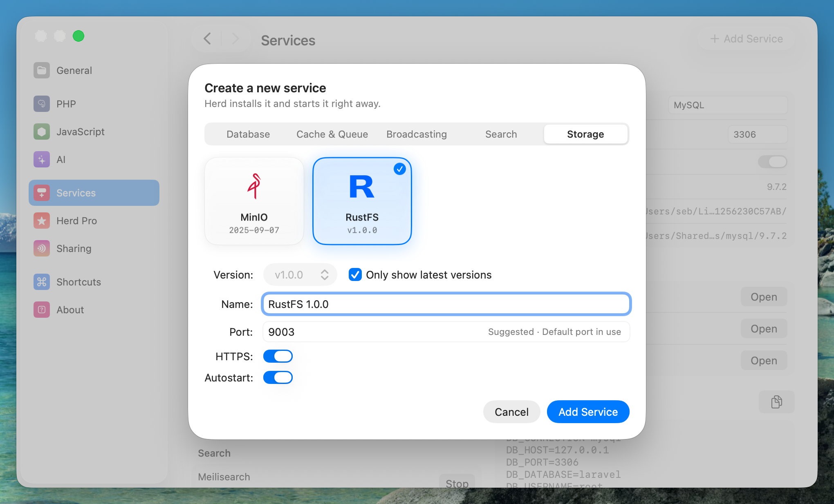Click the PHP icon in sidebar

[42, 104]
